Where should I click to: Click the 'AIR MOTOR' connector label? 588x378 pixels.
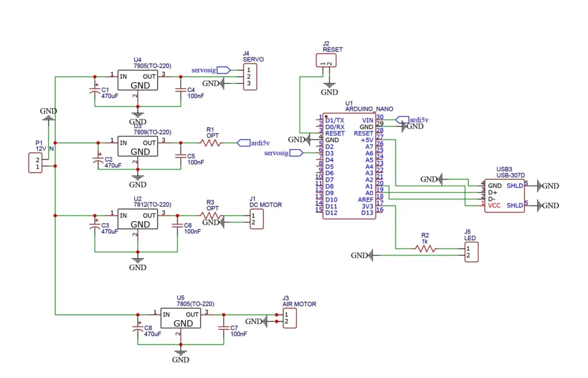pyautogui.click(x=299, y=304)
